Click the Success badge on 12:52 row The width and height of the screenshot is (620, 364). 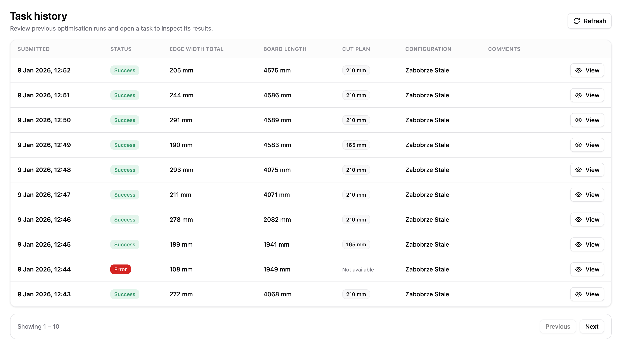(x=125, y=70)
